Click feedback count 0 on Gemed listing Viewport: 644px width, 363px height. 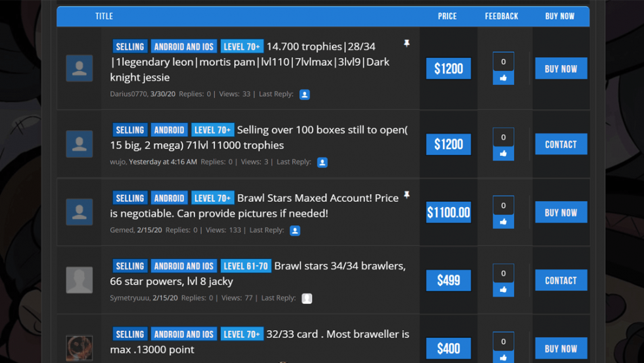click(503, 206)
